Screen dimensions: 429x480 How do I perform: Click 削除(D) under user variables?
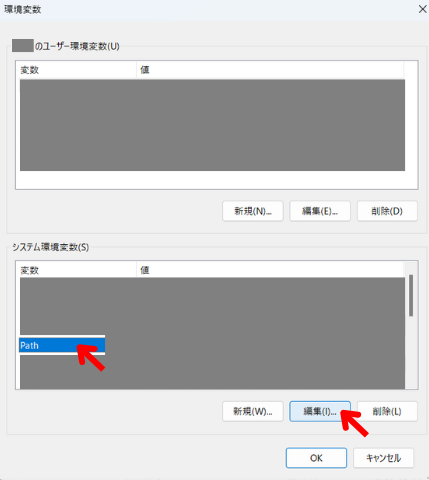tap(387, 211)
